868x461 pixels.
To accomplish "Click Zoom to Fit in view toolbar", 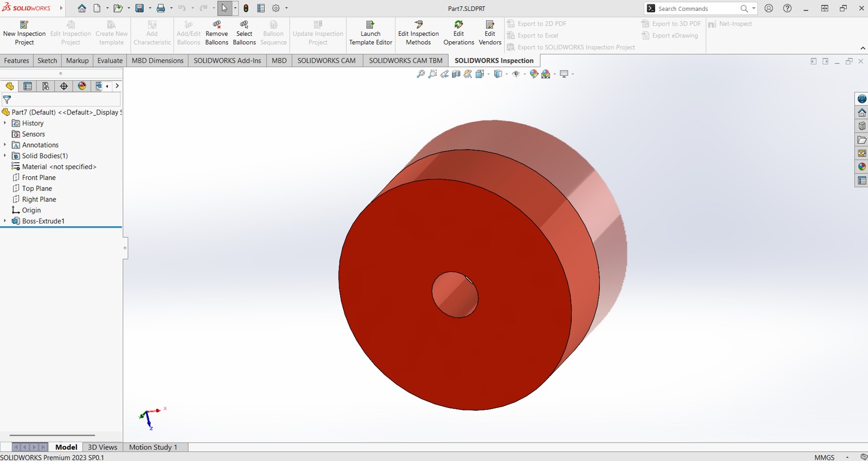I will click(x=420, y=74).
